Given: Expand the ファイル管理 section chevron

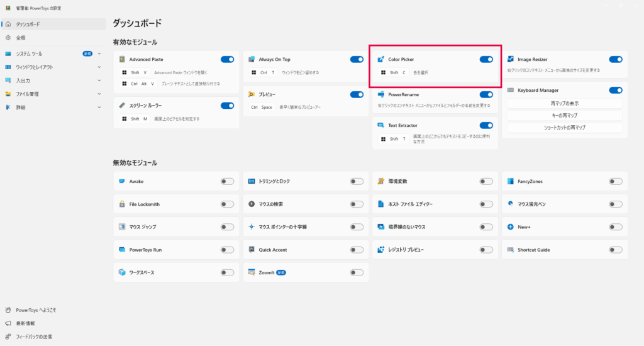Looking at the screenshot, I should coord(99,94).
